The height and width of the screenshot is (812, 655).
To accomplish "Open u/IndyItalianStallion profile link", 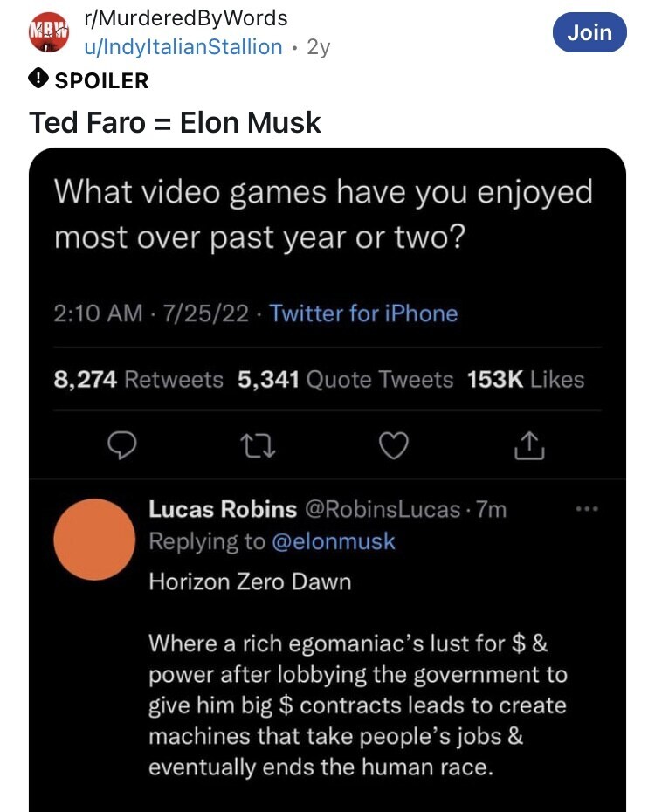I will point(183,47).
